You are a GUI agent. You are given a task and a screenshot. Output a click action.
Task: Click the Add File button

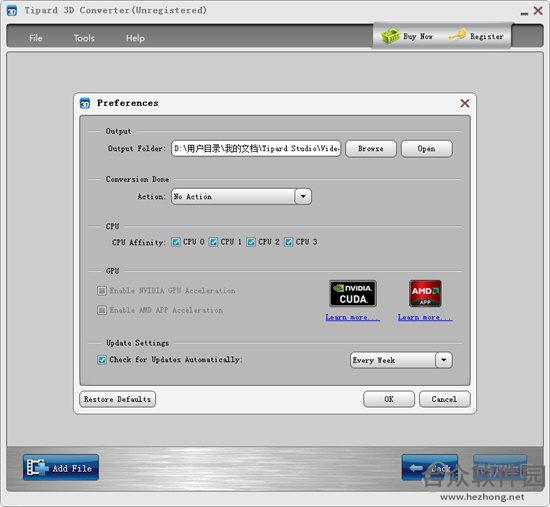(x=61, y=467)
